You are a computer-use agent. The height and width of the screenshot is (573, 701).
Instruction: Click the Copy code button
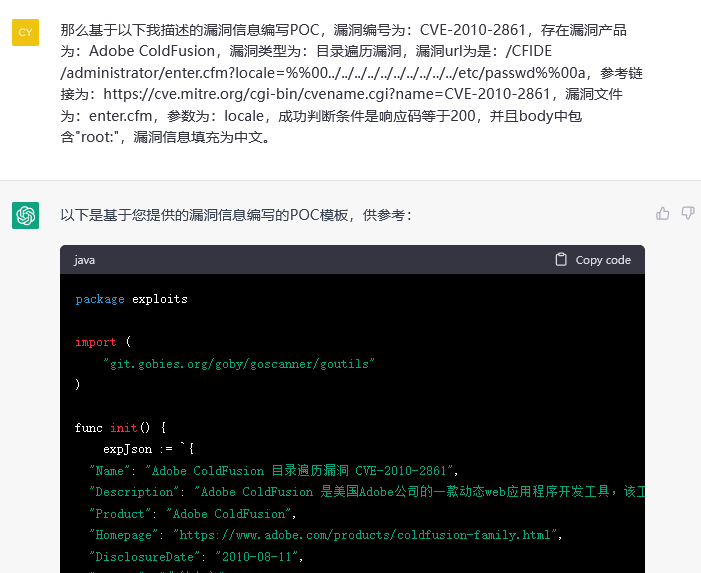click(x=593, y=260)
